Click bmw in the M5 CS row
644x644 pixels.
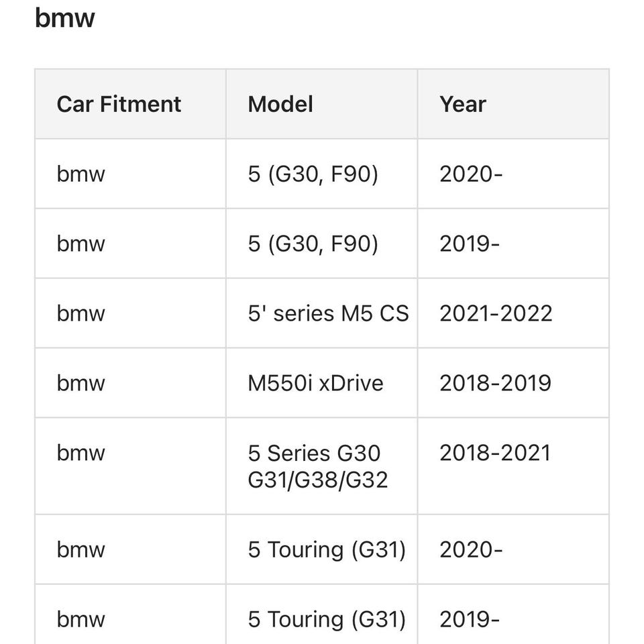[81, 313]
